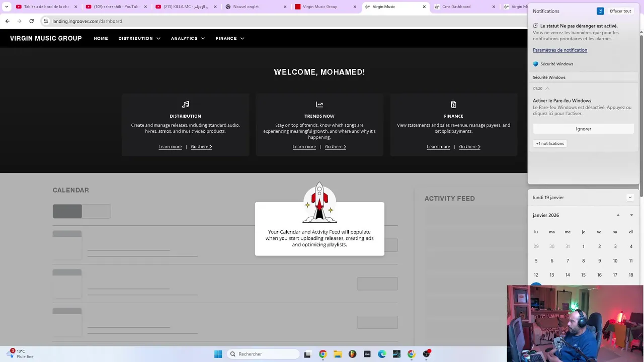The width and height of the screenshot is (644, 362).
Task: Open Microsoft Edge from the taskbar
Action: [382, 354]
